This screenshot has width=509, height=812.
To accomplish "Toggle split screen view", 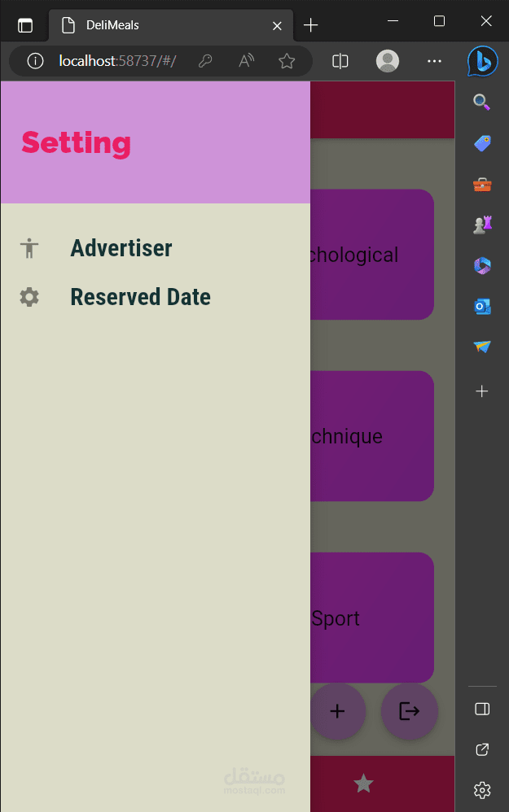I will 340,61.
